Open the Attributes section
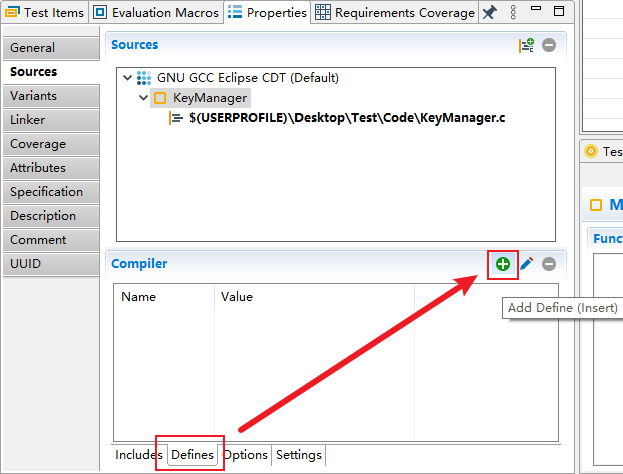Screen dimensions: 623x474 coord(51,168)
